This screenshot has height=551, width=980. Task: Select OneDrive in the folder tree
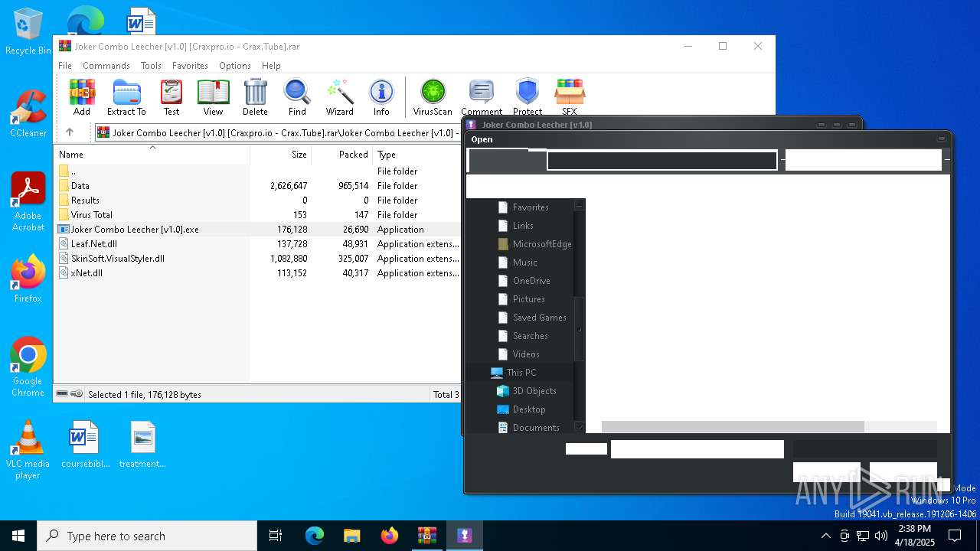[531, 281]
